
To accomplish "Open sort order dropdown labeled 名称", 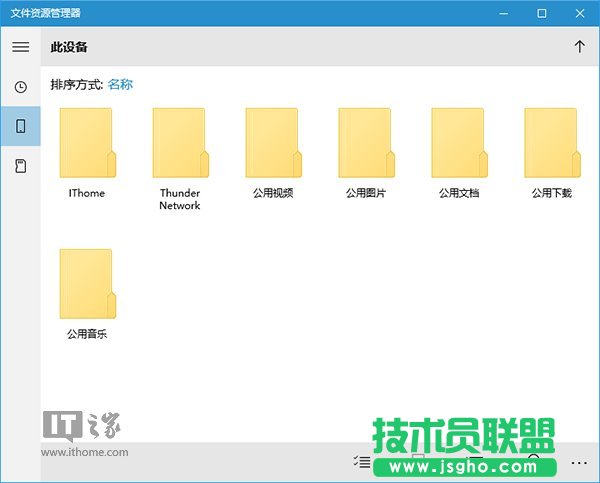I will (x=120, y=85).
